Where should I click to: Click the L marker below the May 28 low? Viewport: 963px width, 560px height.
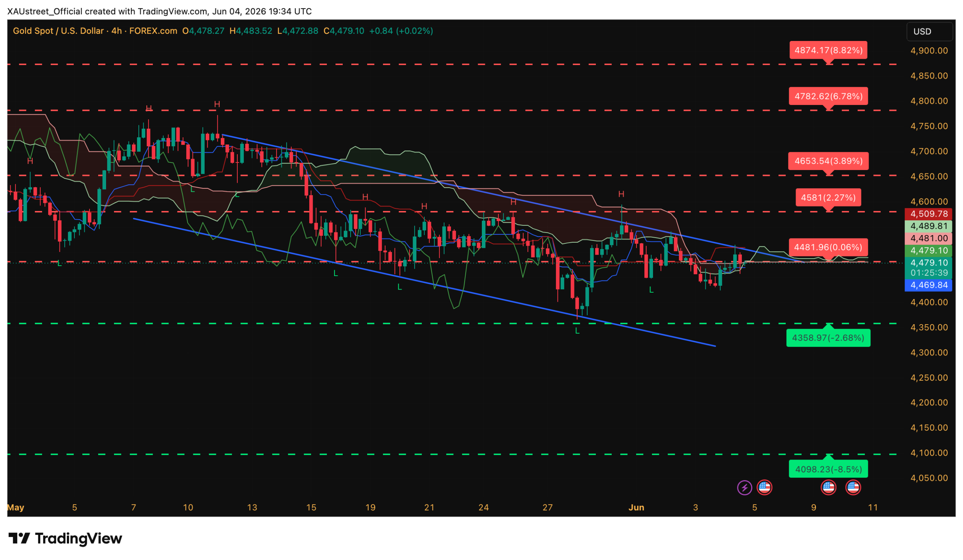click(577, 331)
